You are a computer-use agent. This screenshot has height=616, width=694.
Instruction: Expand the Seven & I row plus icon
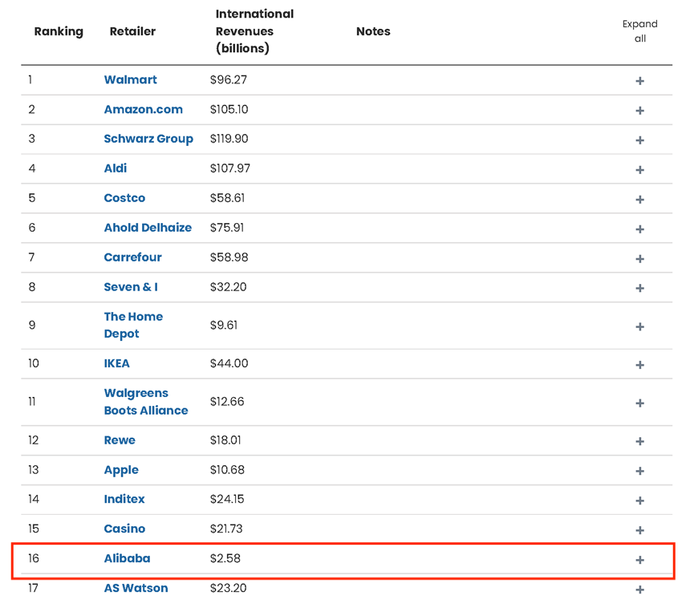(x=639, y=288)
